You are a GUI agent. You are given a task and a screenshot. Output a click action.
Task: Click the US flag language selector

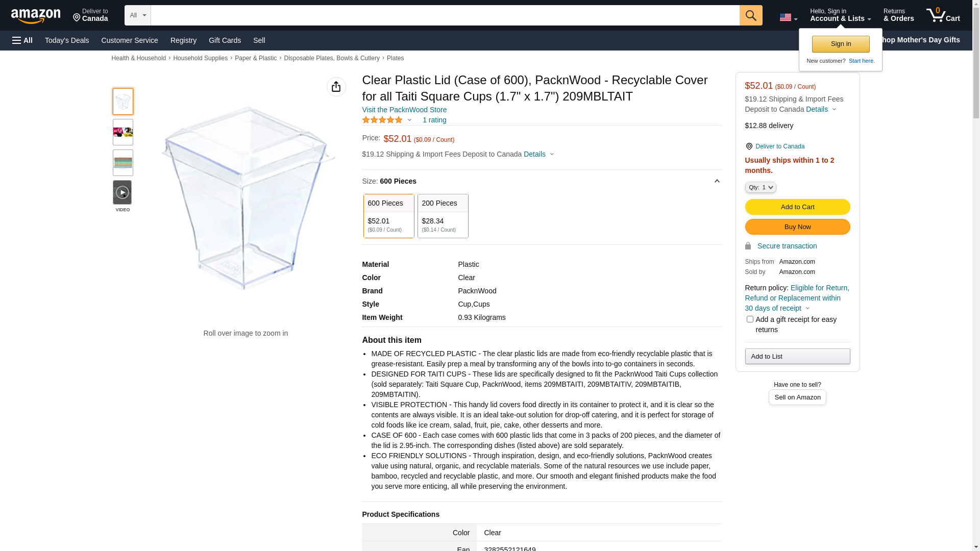pos(788,17)
